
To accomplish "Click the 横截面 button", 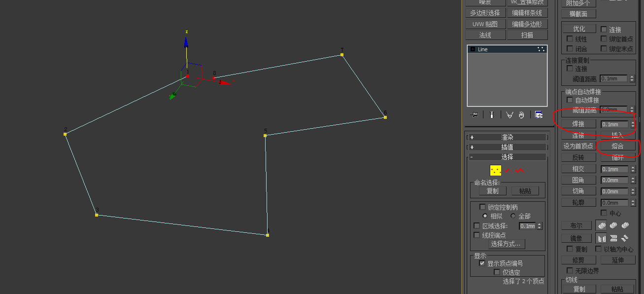I will pos(578,14).
